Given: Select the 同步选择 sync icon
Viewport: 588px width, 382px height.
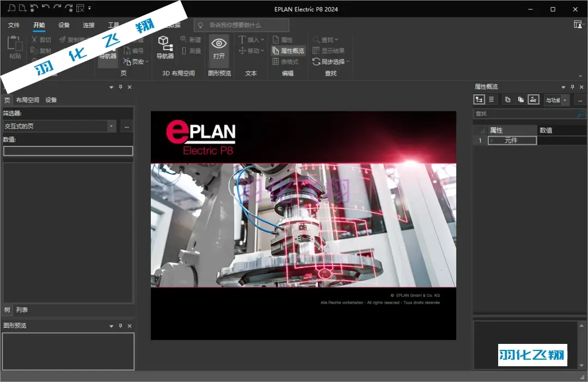Looking at the screenshot, I should [316, 61].
